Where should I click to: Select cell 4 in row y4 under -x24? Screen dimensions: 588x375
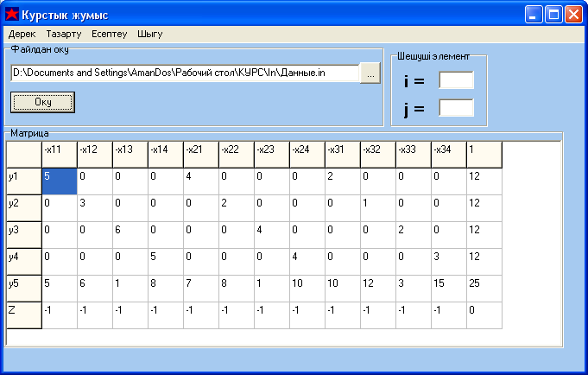(x=307, y=262)
